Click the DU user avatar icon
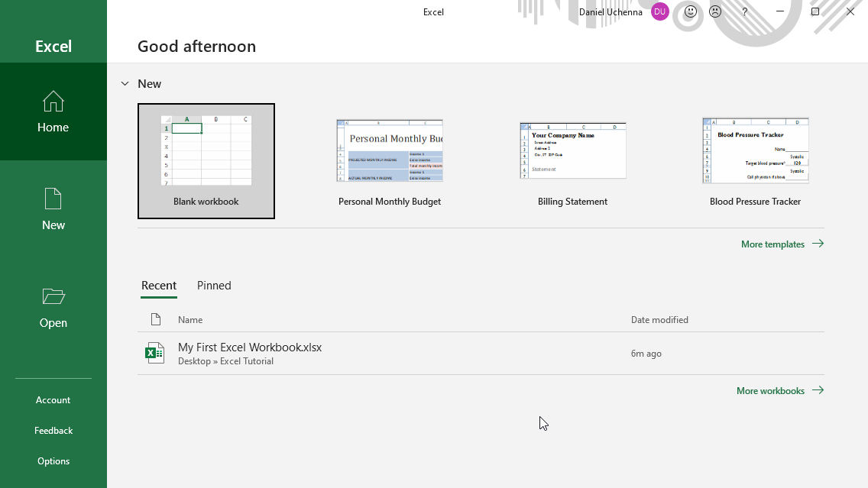Viewport: 868px width, 488px height. (660, 11)
